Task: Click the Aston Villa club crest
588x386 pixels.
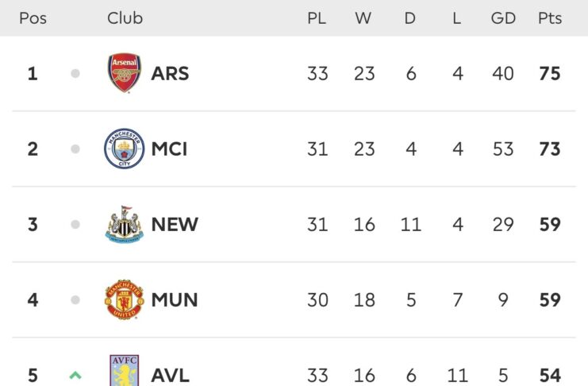Action: click(x=125, y=372)
